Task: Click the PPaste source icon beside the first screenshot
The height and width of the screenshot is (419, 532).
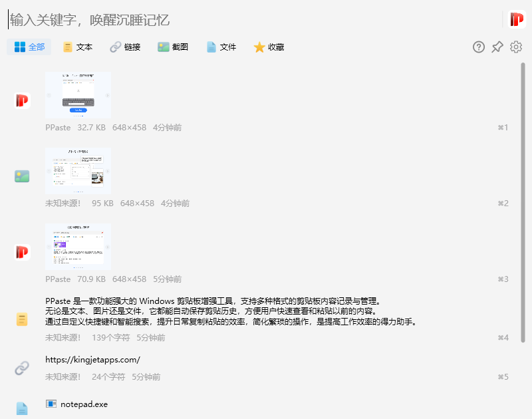Action: pyautogui.click(x=21, y=100)
